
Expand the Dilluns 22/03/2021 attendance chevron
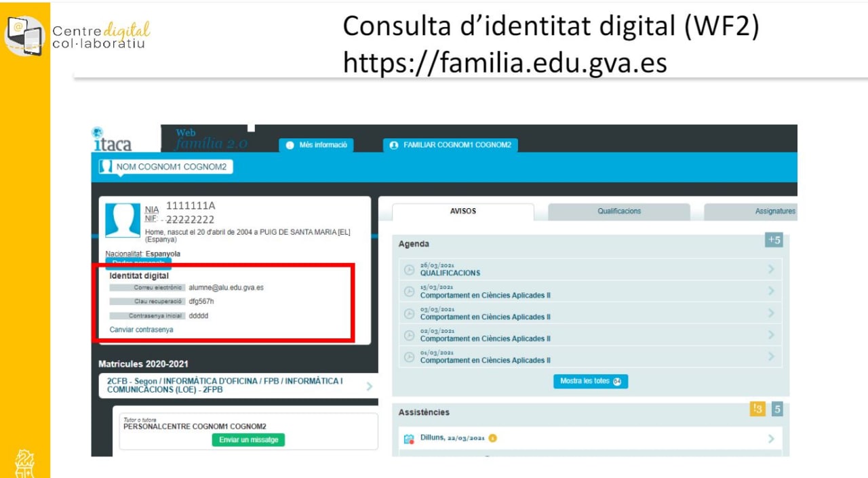[771, 439]
